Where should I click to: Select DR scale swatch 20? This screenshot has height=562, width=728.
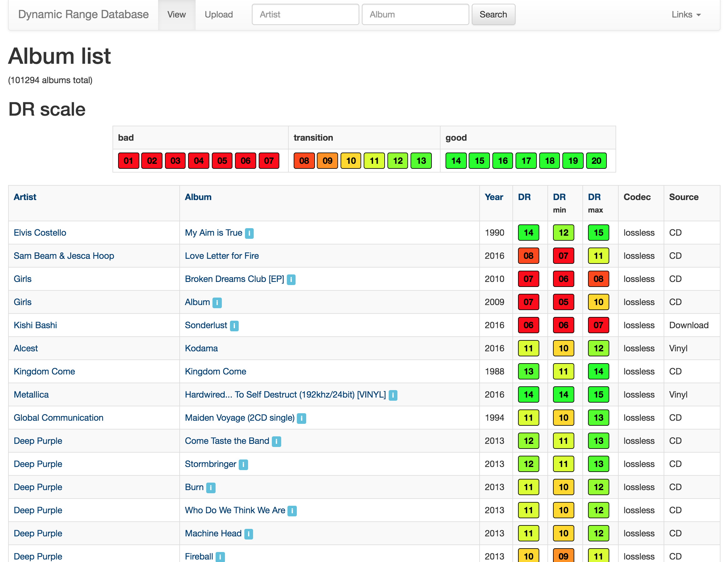tap(596, 161)
